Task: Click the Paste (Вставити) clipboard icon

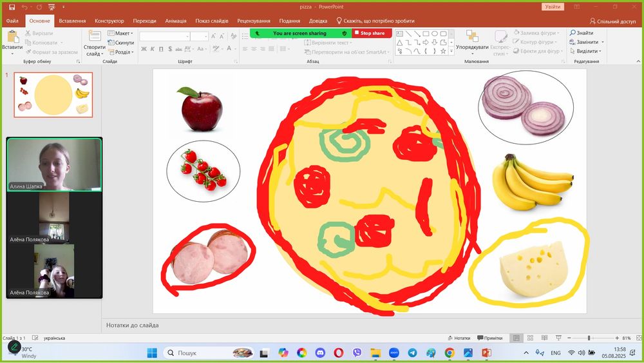Action: click(13, 37)
